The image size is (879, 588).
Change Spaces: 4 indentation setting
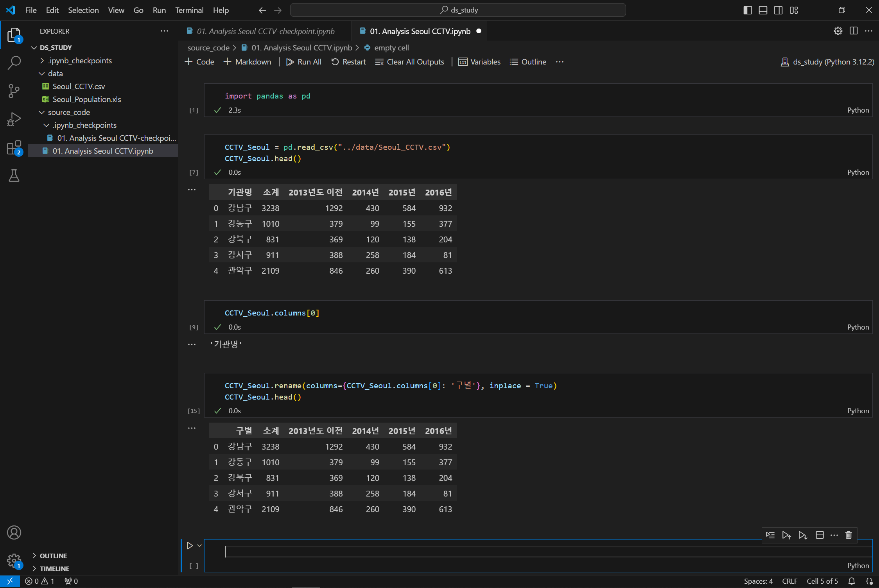point(758,581)
